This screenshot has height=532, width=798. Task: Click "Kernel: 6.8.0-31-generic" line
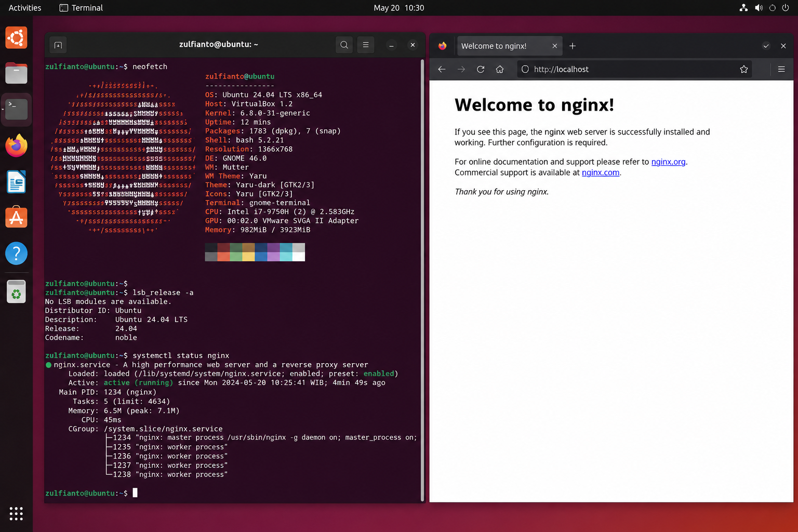[x=257, y=113]
